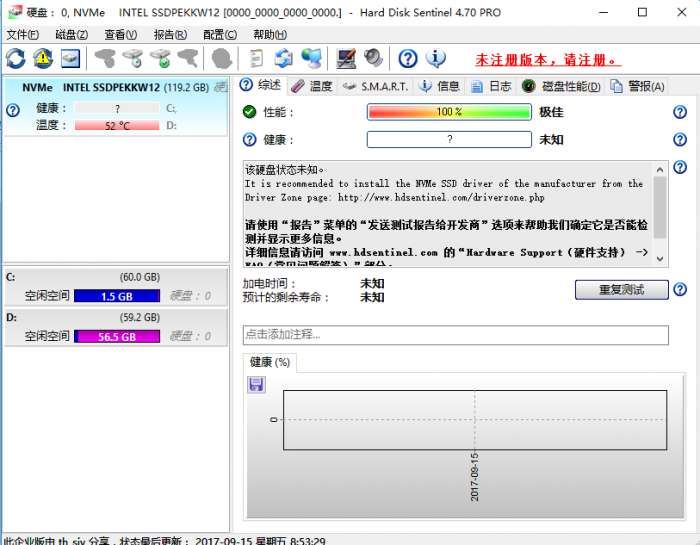Click the D: drive free space bar
The height and width of the screenshot is (545, 700).
[x=116, y=337]
